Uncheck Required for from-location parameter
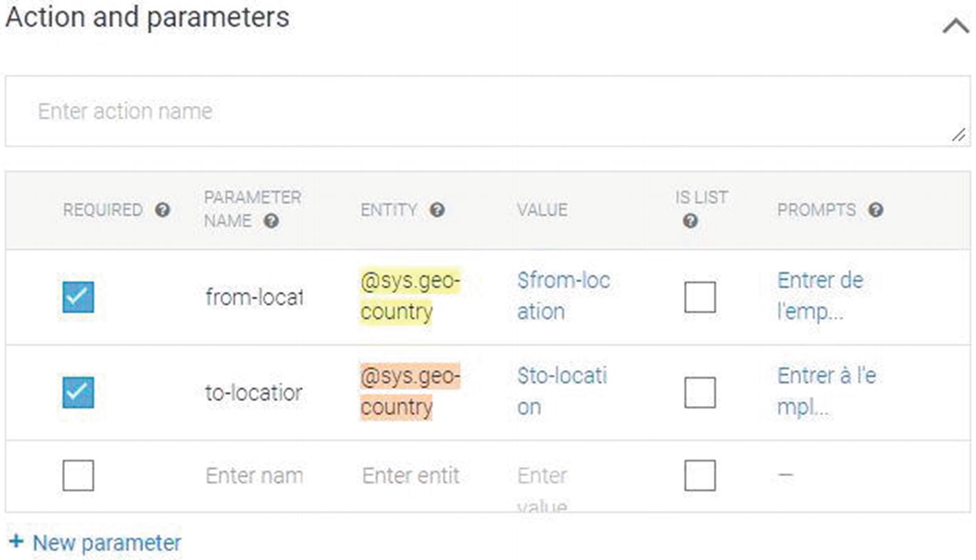 [x=78, y=297]
